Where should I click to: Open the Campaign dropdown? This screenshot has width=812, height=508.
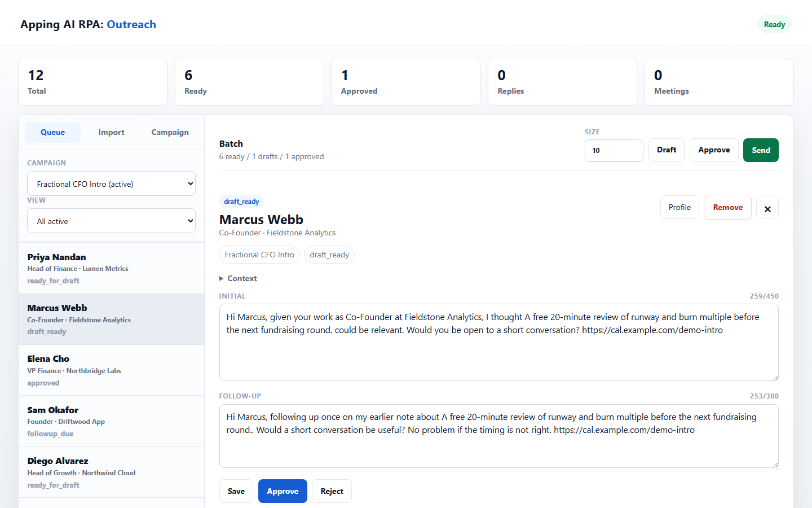click(111, 183)
